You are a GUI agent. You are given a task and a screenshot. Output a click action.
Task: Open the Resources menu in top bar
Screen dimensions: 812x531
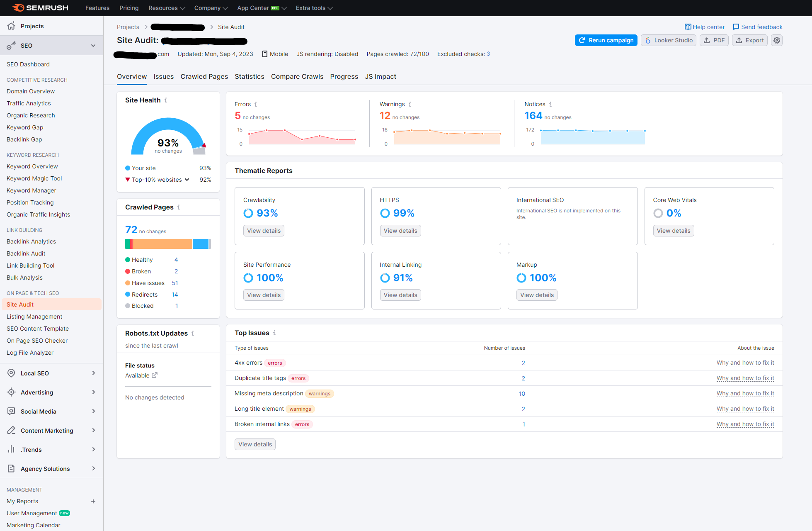(x=166, y=8)
